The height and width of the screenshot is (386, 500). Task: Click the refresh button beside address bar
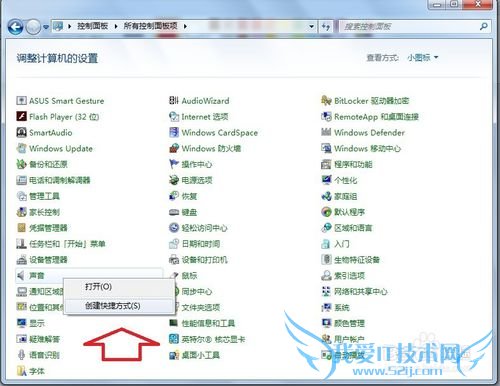pos(326,26)
